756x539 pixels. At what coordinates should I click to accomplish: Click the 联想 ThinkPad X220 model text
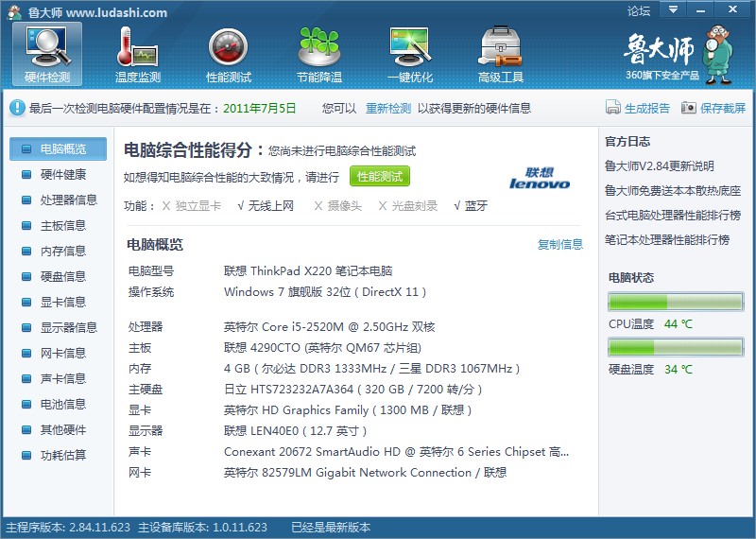pyautogui.click(x=308, y=271)
